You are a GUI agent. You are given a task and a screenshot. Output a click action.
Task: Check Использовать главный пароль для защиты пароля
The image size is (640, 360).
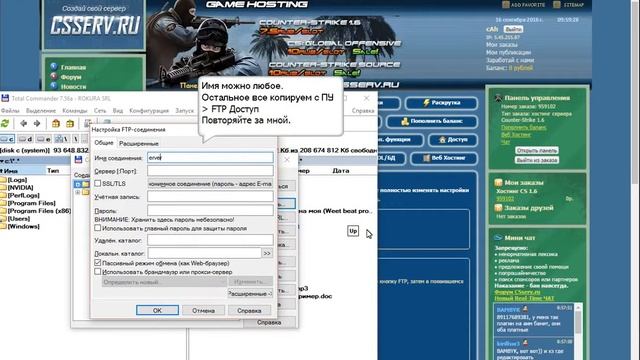coord(98,228)
